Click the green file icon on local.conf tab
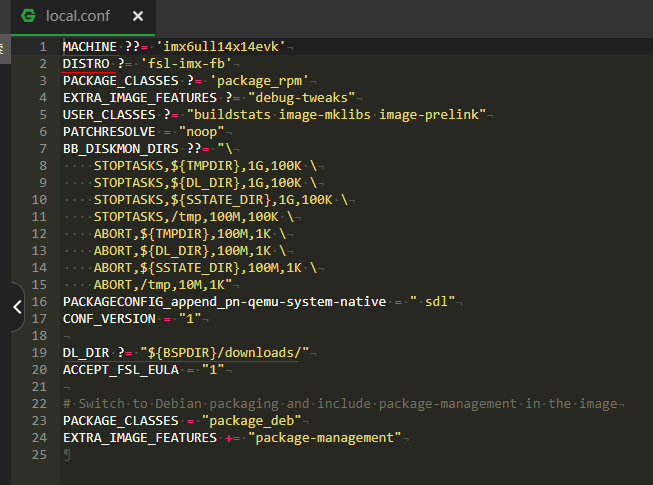This screenshot has height=485, width=653. 28,16
